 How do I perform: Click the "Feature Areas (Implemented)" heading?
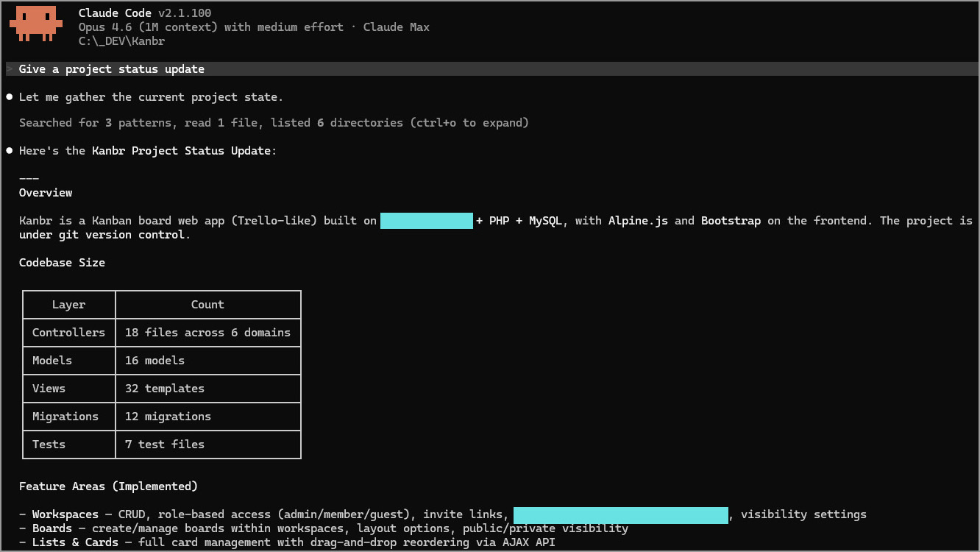[108, 486]
